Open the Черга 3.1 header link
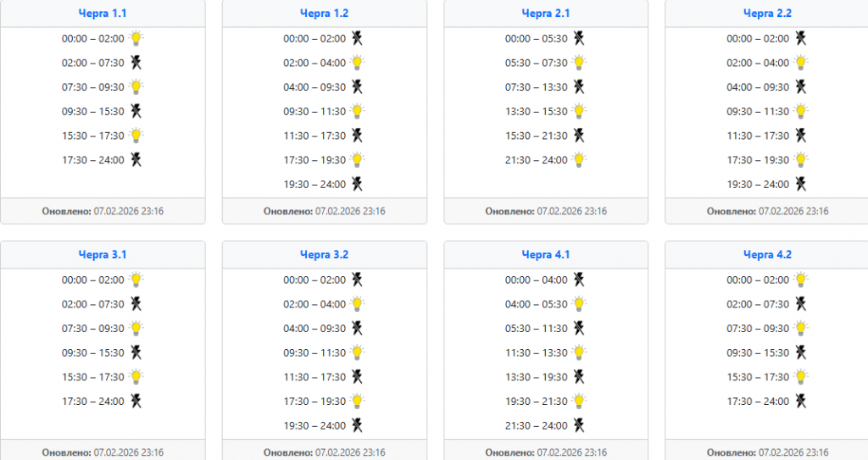The image size is (868, 460). point(103,254)
